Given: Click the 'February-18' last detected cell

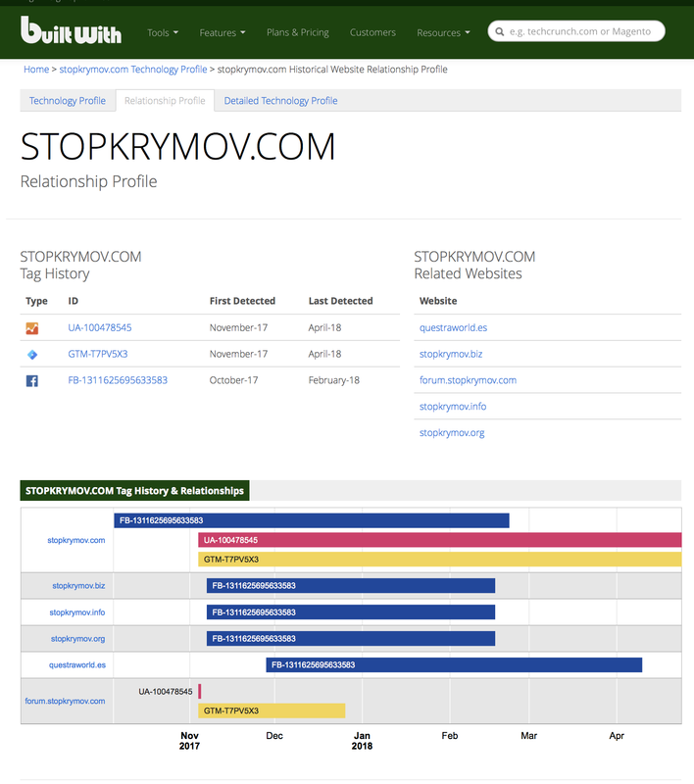Looking at the screenshot, I should pyautogui.click(x=334, y=380).
